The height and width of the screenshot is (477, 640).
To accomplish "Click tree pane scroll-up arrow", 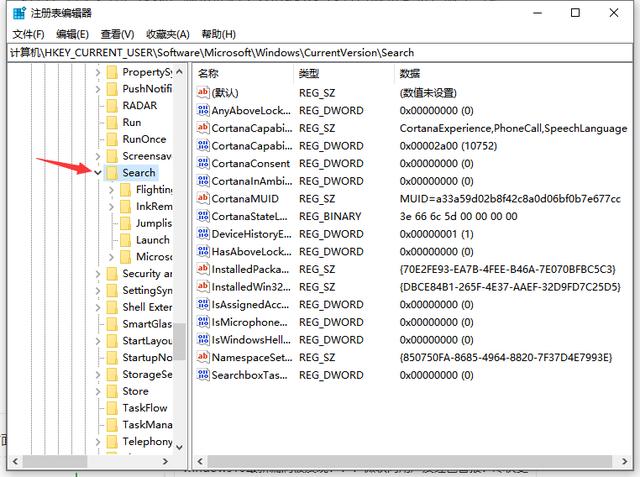I will click(179, 72).
